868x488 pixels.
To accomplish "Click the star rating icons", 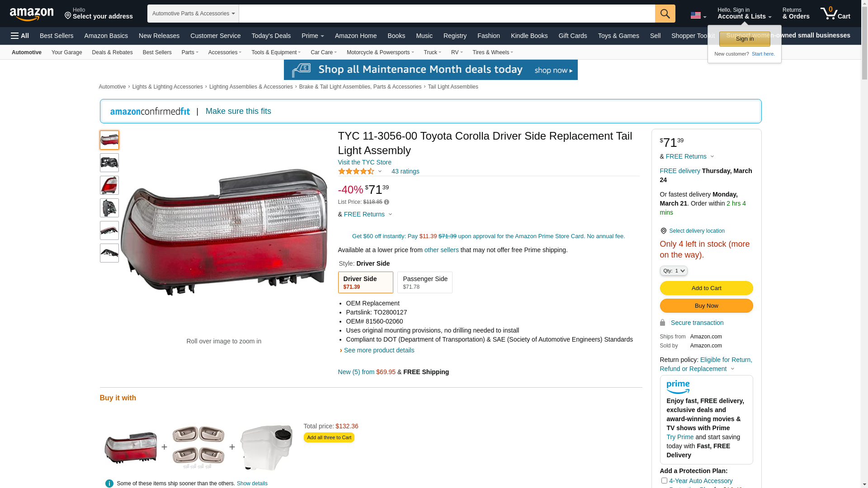I will [x=356, y=171].
